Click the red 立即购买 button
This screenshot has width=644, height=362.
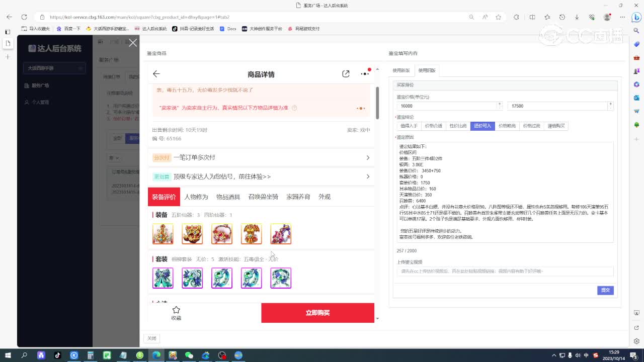pyautogui.click(x=317, y=313)
